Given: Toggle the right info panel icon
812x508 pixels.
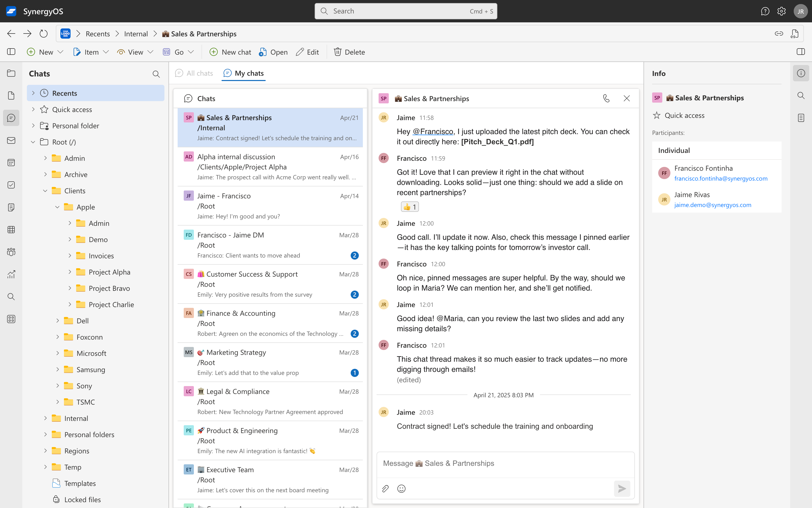Looking at the screenshot, I should point(801,52).
